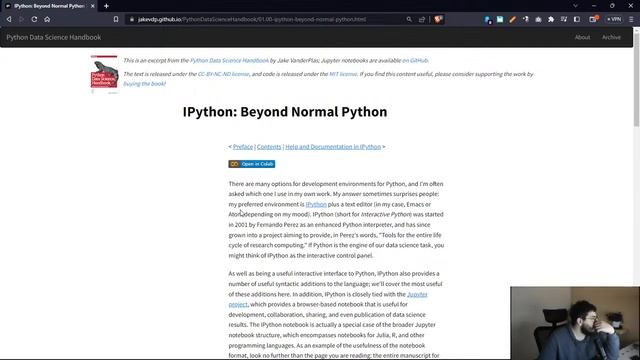Open the puzzle-piece extensions menu
Viewport: 640px width, 360px height.
[x=551, y=19]
